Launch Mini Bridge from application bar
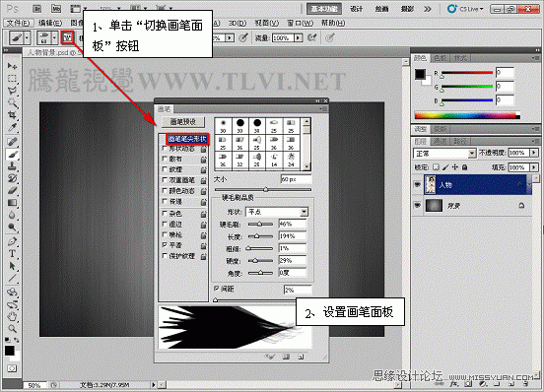Image resolution: width=544 pixels, height=392 pixels. click(56, 9)
